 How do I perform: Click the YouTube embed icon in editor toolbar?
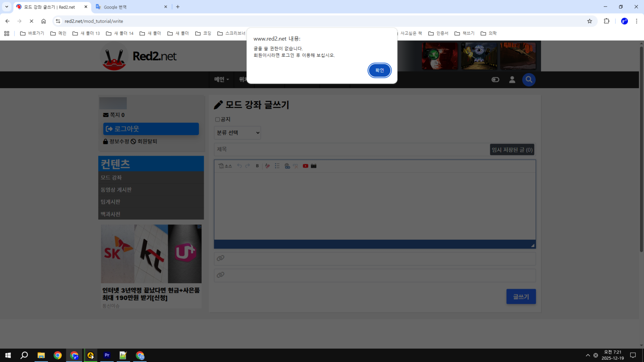pos(305,166)
